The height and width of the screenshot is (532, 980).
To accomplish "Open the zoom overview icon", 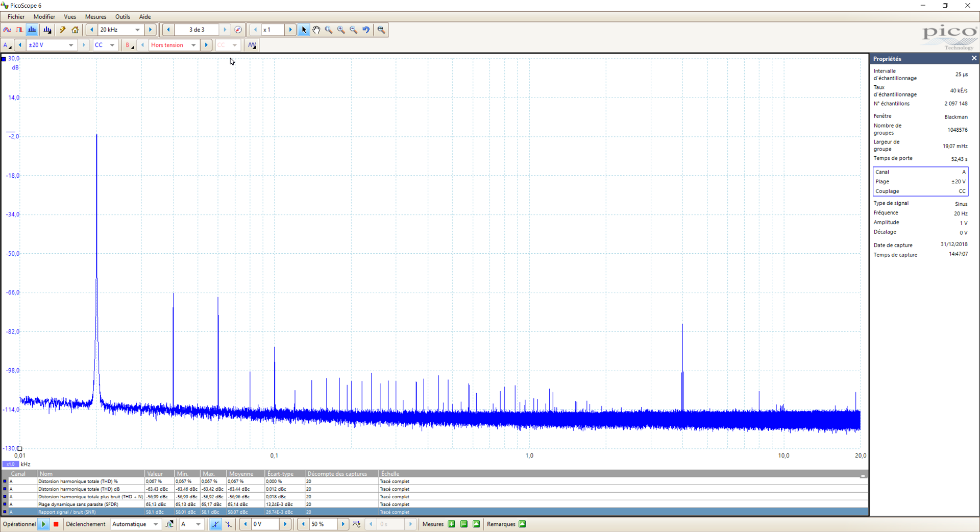I will pos(381,30).
